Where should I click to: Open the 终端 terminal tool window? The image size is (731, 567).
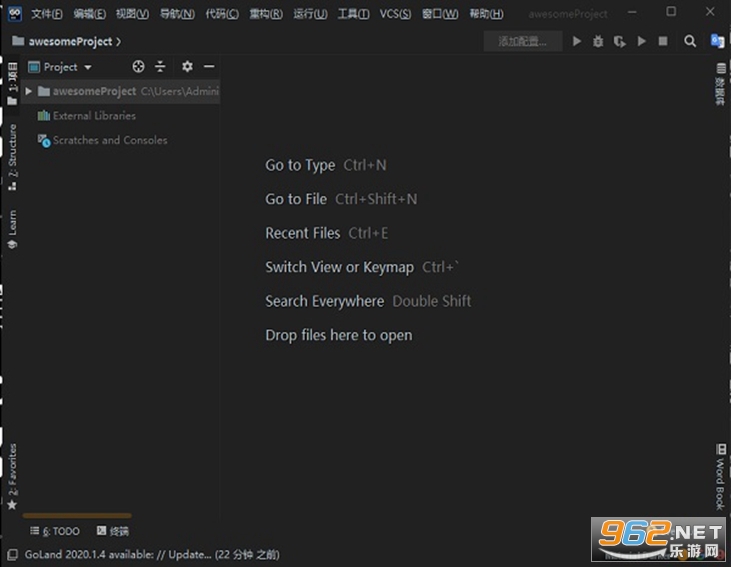[113, 531]
